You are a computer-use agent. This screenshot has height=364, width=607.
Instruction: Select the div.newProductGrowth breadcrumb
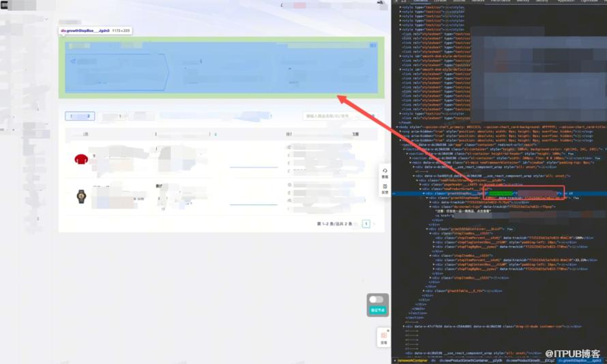point(530,361)
